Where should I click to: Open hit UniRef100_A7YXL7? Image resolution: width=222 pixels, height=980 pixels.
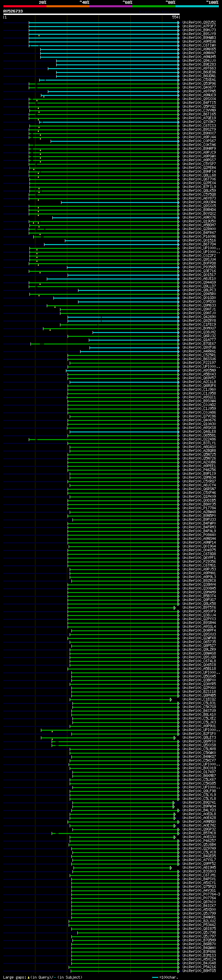point(199,860)
